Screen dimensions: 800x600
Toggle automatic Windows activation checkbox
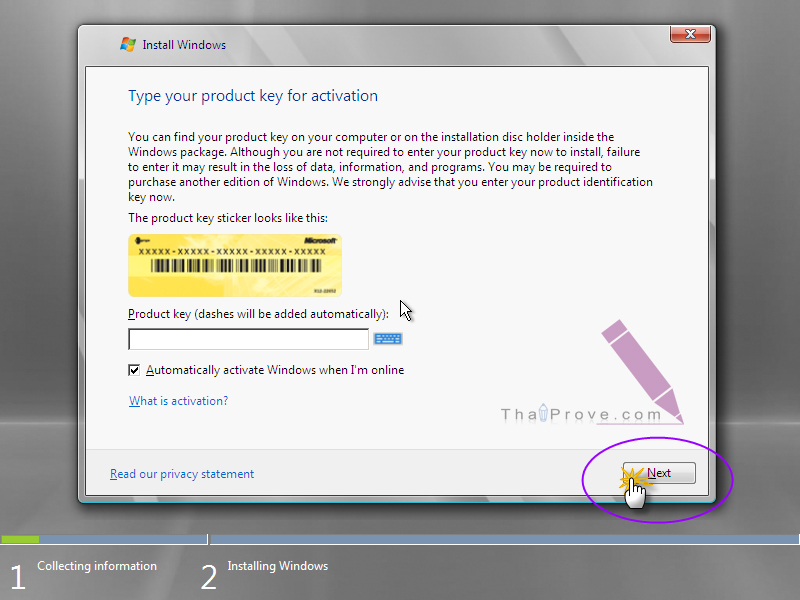[134, 370]
